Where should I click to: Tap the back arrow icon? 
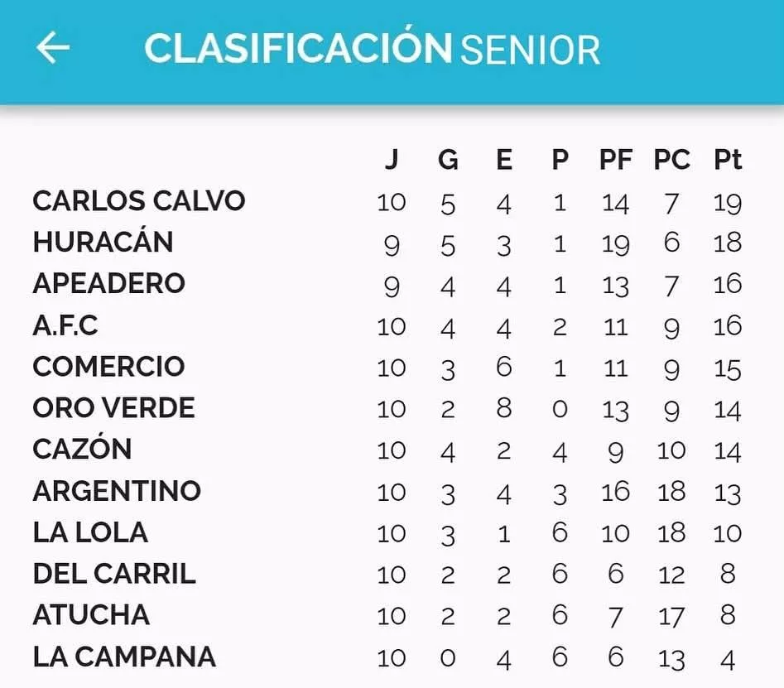pyautogui.click(x=52, y=48)
